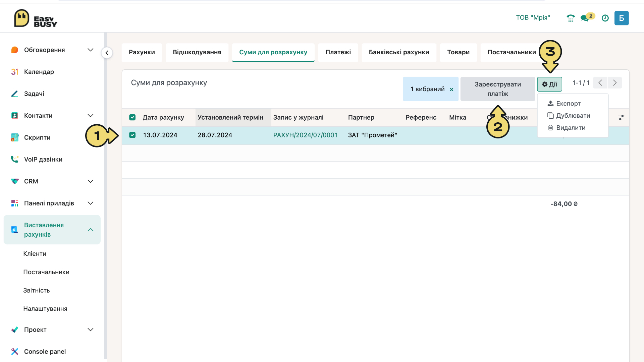Choose Експорт from the actions menu
The image size is (644, 362).
(573, 104)
